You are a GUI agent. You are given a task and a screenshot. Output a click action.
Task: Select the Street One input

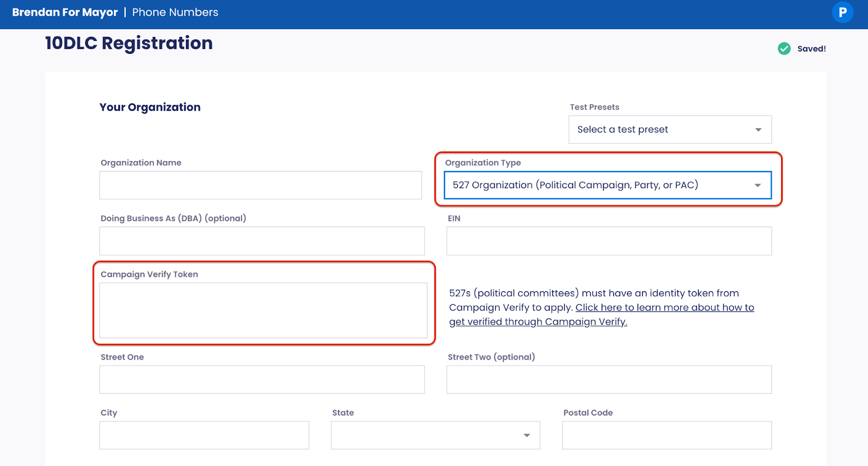[262, 379]
